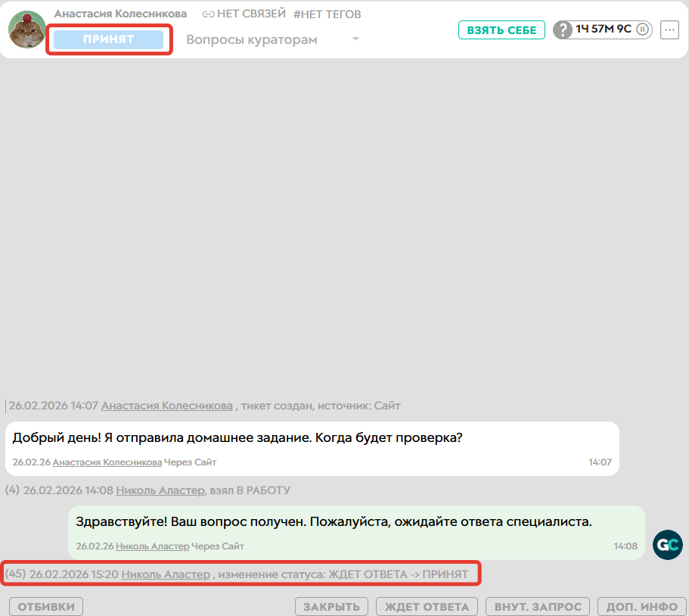689x616 pixels.
Task: Open Николь Аластер link under reply message
Action: pos(153,546)
